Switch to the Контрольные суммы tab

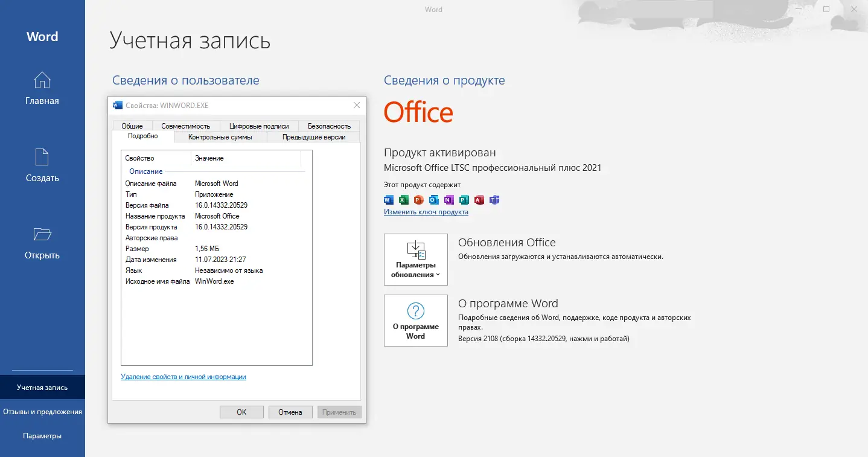(220, 137)
